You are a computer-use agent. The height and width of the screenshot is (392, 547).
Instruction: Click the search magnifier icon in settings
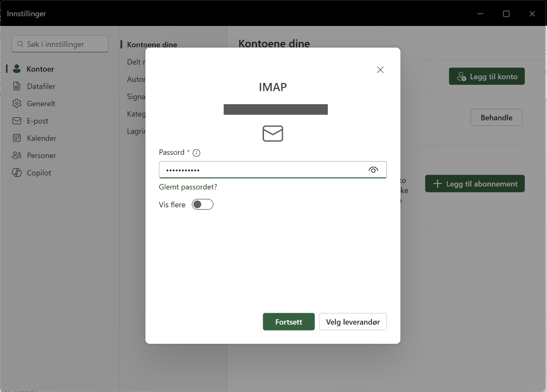click(x=20, y=44)
